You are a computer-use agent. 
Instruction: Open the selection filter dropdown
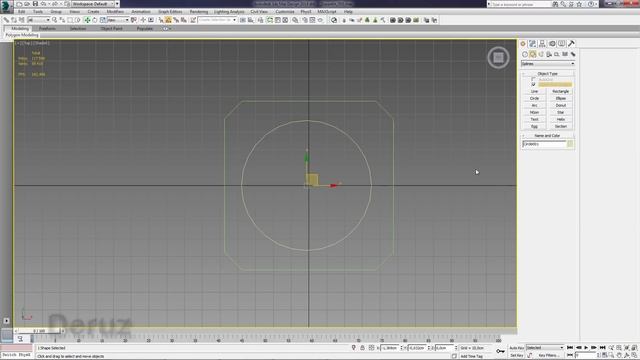[39, 20]
